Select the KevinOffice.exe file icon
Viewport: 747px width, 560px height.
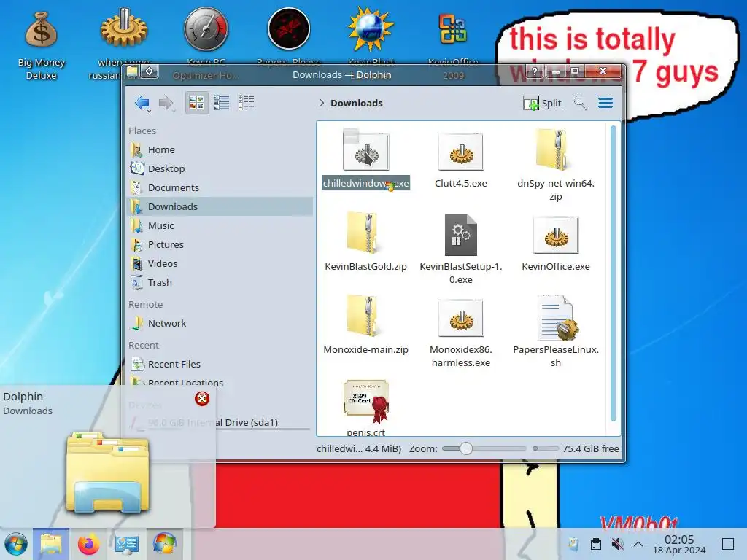(x=555, y=235)
